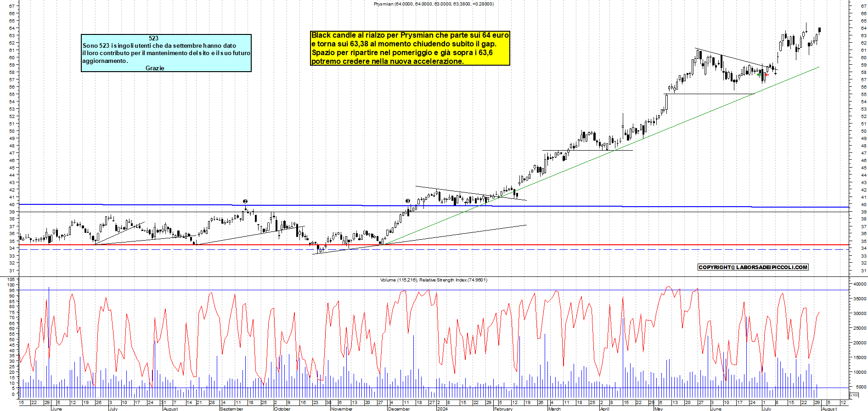Click the '523' heading in cyan box

coord(153,39)
